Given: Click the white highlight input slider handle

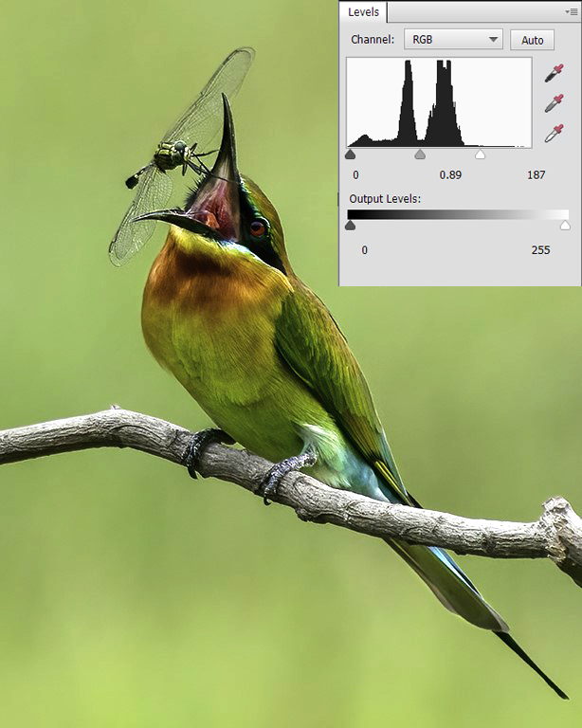Looking at the screenshot, I should tap(481, 154).
